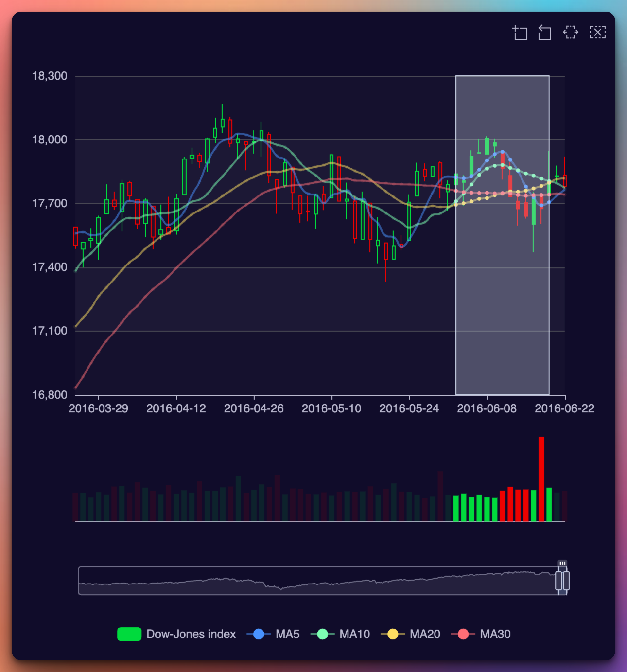
Task: Click the highlighted brush selection rectangle
Action: [x=502, y=235]
